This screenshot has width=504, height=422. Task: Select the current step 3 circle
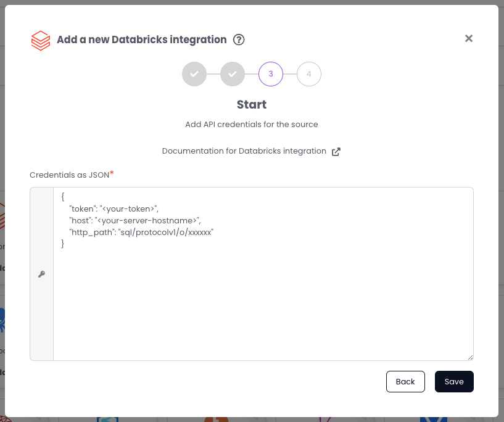pyautogui.click(x=270, y=74)
